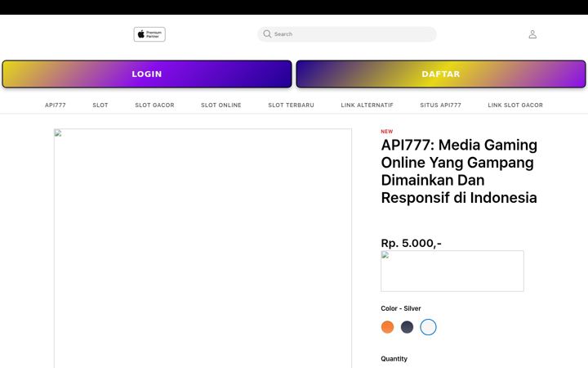Image resolution: width=588 pixels, height=368 pixels.
Task: Open the user account icon
Action: [532, 34]
